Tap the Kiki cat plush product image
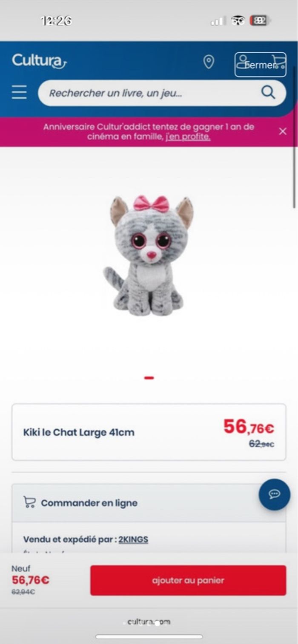Screen dimensions: 298x644 pyautogui.click(x=149, y=256)
